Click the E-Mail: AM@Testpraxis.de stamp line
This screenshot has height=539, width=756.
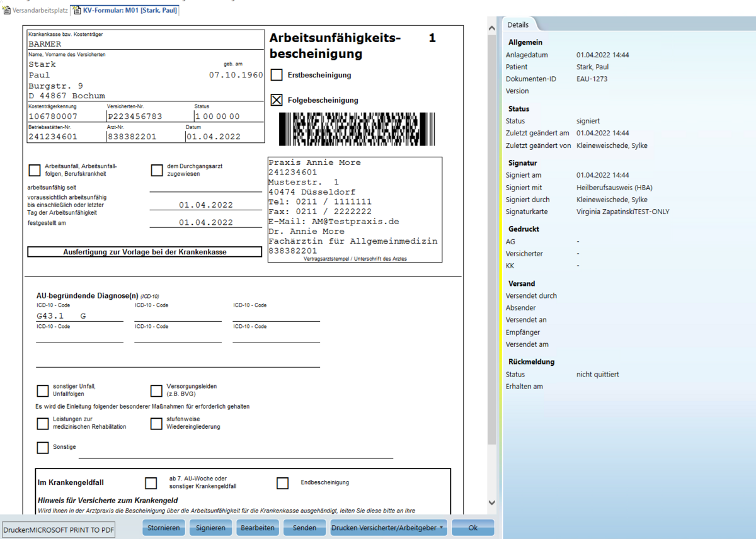coord(334,222)
